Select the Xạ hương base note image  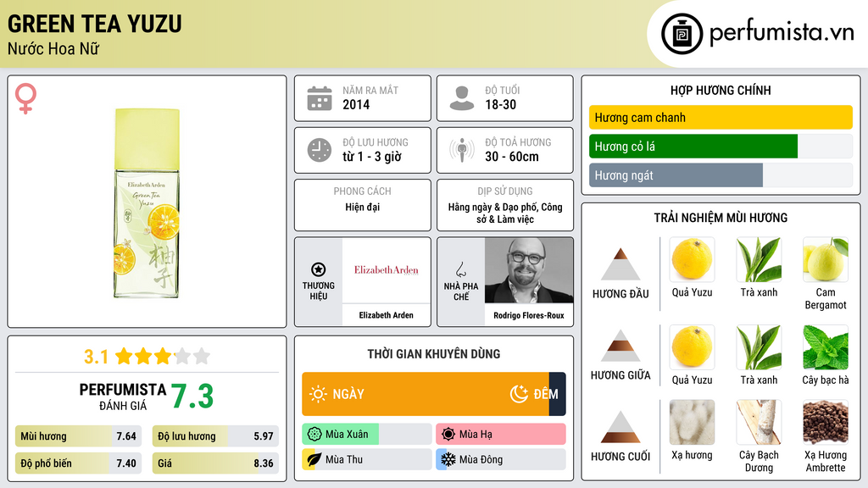tap(692, 422)
